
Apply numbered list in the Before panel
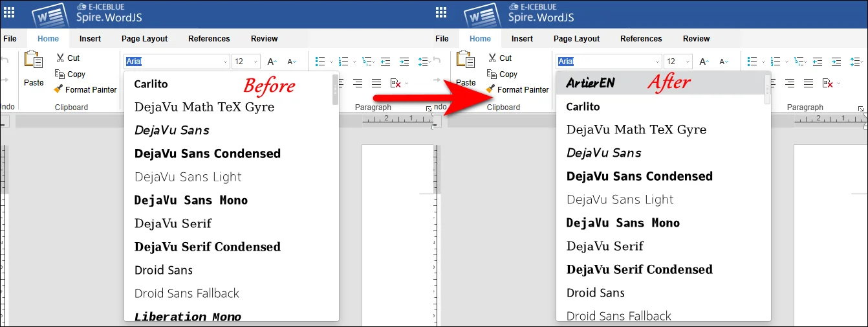[x=343, y=62]
